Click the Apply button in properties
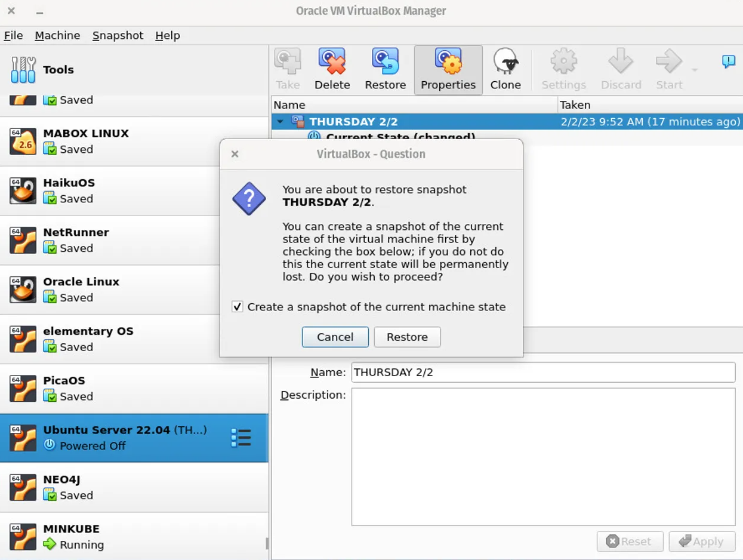The height and width of the screenshot is (560, 743). coord(702,541)
